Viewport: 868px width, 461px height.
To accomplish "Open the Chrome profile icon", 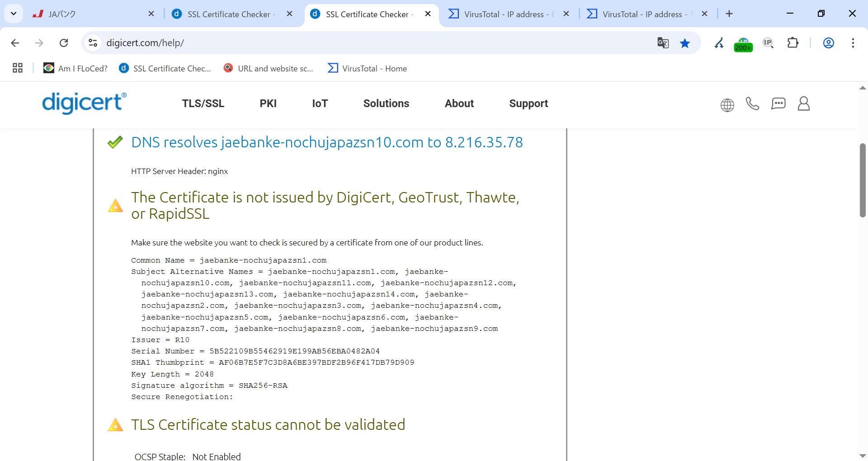I will [x=828, y=43].
